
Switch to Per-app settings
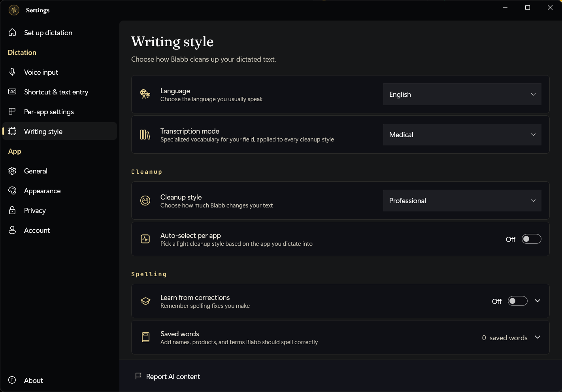[60, 112]
